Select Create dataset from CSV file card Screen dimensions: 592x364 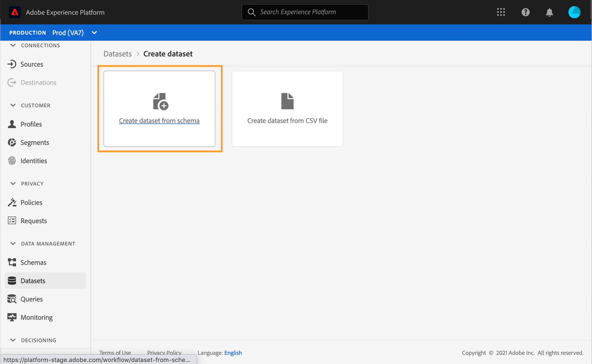tap(287, 109)
